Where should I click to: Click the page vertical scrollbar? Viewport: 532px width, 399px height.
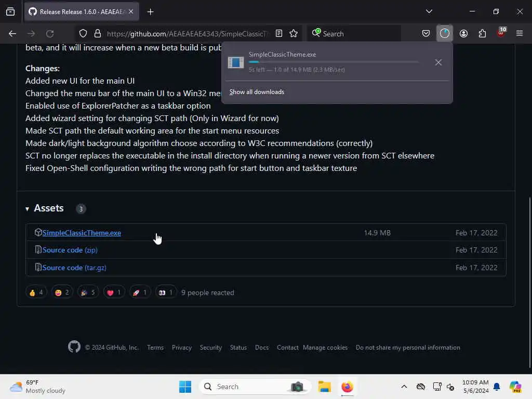coord(529,282)
